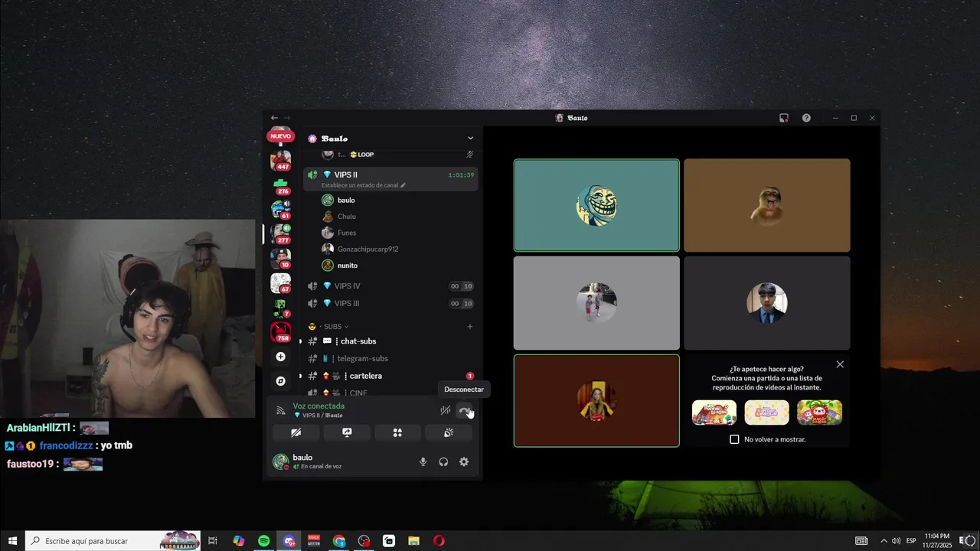Open server with 67 notification badge
The height and width of the screenshot is (551, 980).
(281, 282)
